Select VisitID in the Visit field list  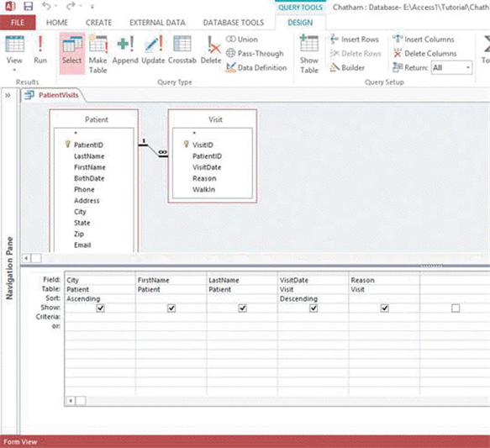[x=203, y=145]
